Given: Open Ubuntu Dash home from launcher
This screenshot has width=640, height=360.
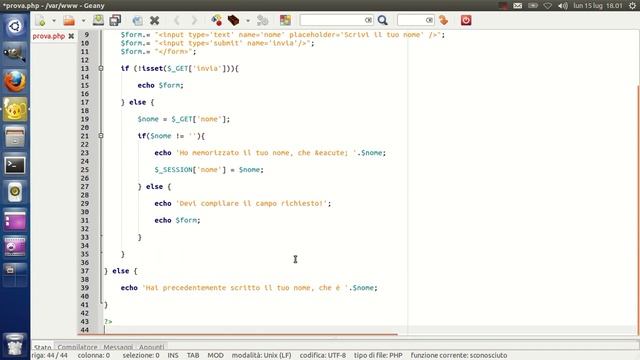Looking at the screenshot, I should coord(15,26).
